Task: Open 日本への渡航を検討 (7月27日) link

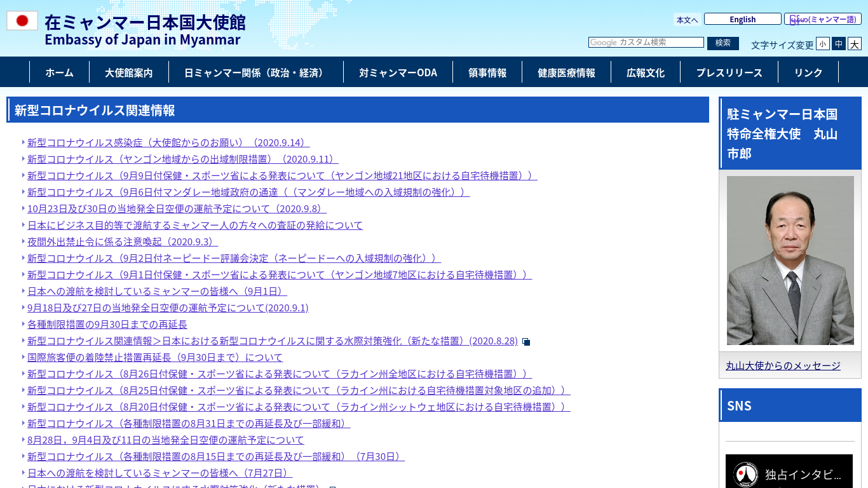Action: 160,473
